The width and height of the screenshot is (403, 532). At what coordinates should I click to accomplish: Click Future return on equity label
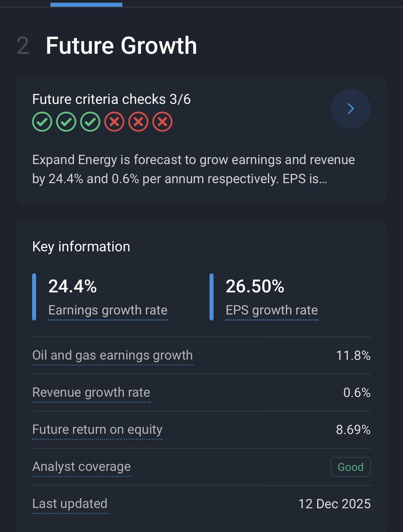click(x=97, y=429)
